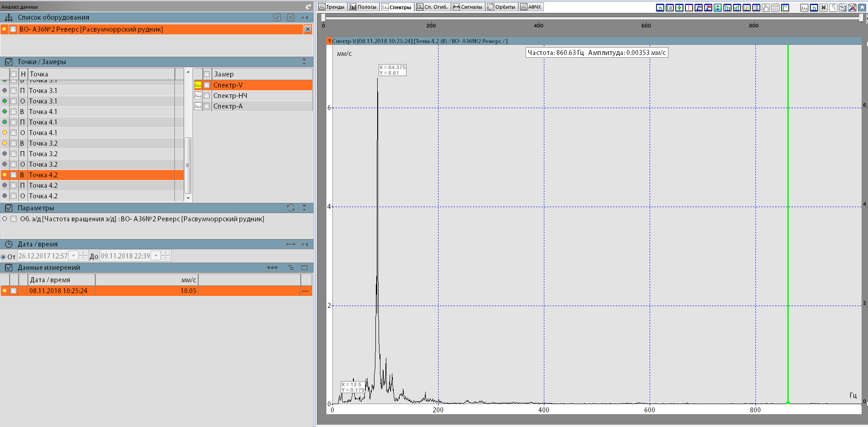Toggle the highlighted arrows between-lines cursor tool

[718, 8]
